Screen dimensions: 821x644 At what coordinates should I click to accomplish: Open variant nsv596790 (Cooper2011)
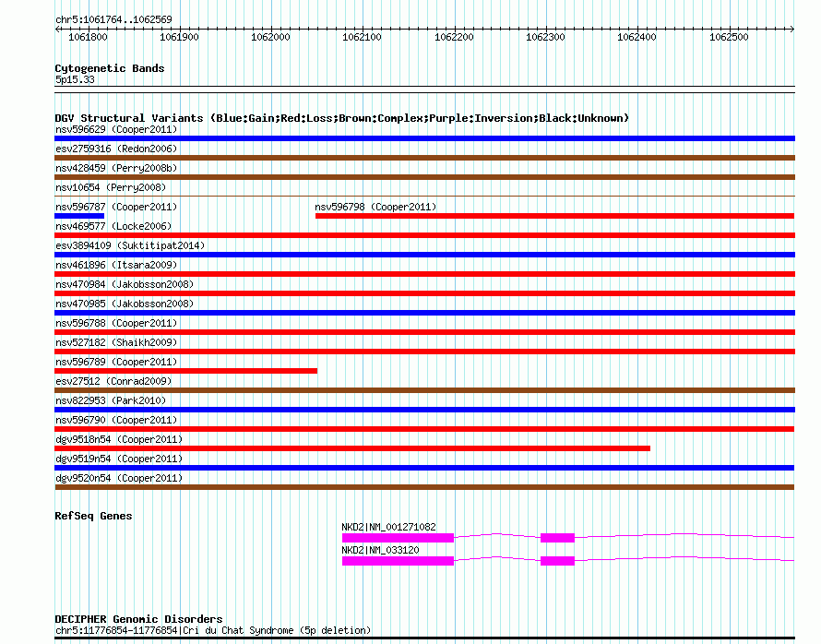click(116, 420)
